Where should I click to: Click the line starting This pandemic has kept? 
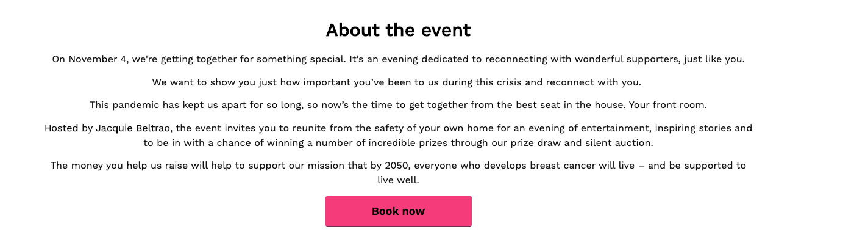click(x=398, y=105)
